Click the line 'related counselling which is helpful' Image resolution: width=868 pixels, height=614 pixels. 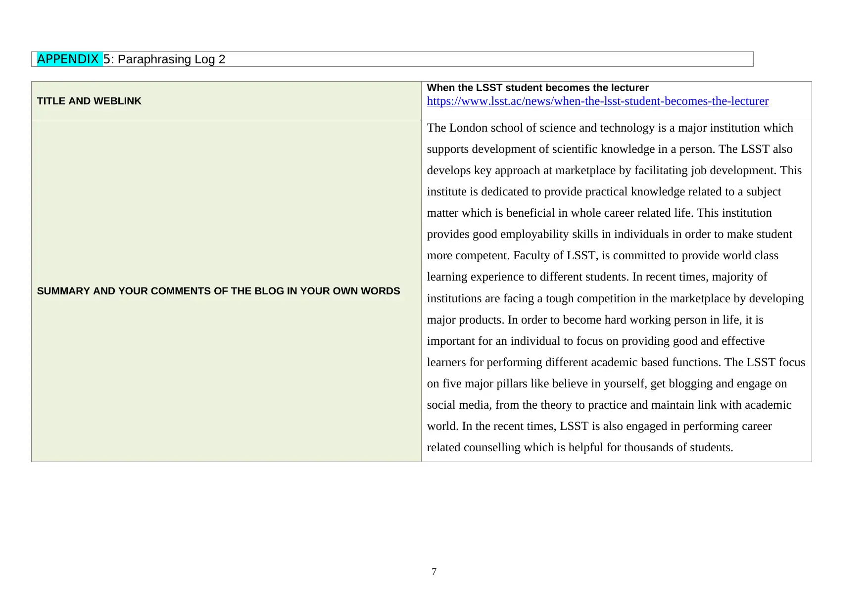click(x=580, y=448)
